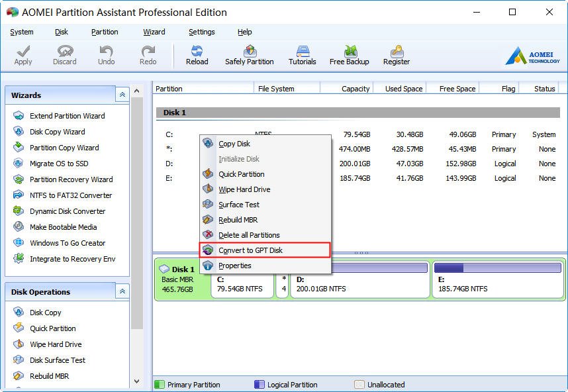Select the C: 79.54GB NTFS partition block
568x392 pixels.
point(242,285)
